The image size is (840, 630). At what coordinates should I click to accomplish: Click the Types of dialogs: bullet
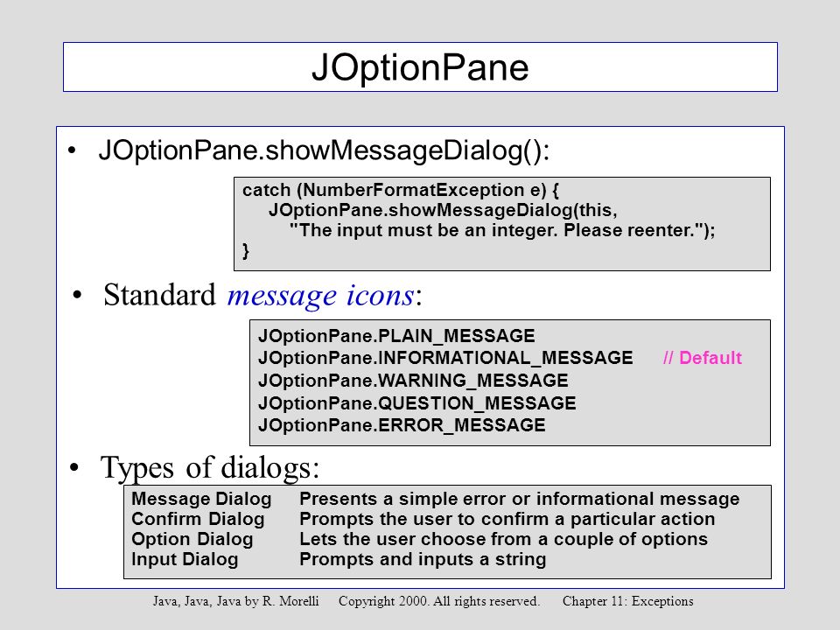(209, 467)
